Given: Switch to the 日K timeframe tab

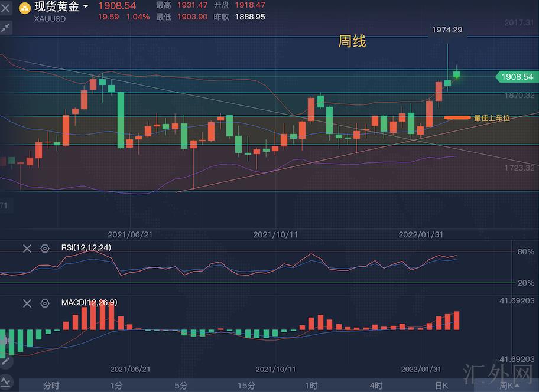Looking at the screenshot, I should (441, 386).
